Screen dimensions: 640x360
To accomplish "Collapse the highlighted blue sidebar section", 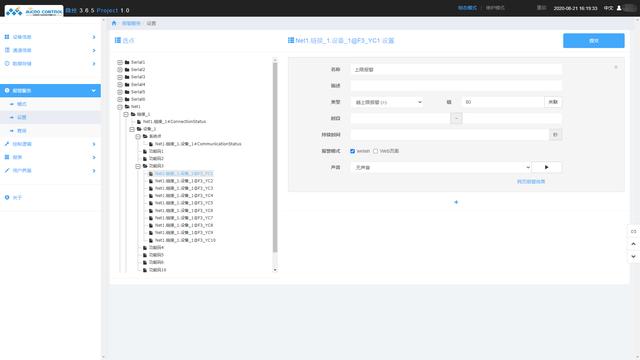I will (x=93, y=91).
